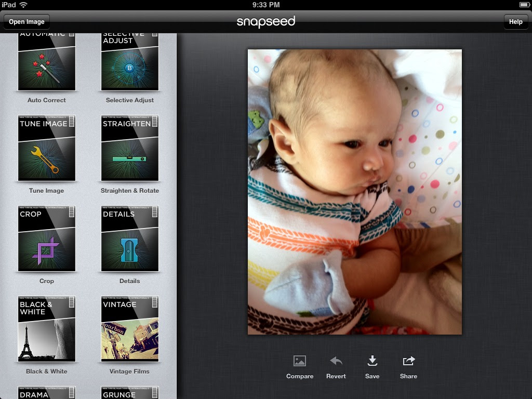Open the Auto Correct tool tile
Viewport: 532px width, 399px height.
(x=46, y=62)
